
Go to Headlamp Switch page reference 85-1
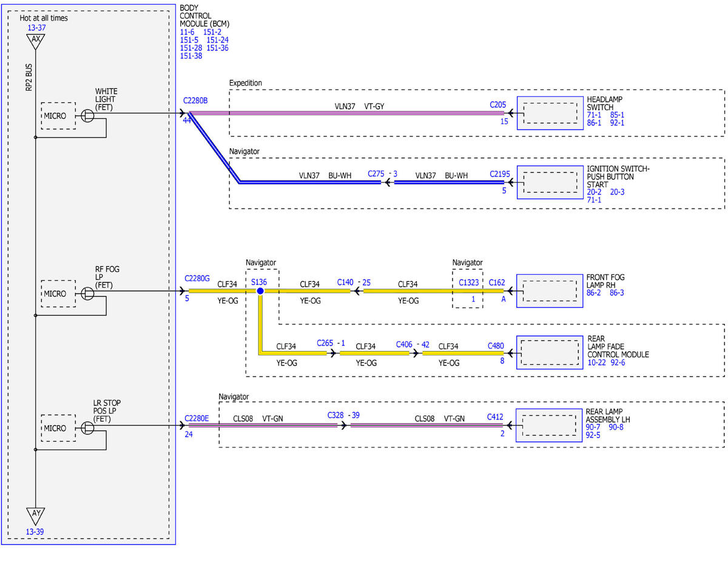click(618, 115)
